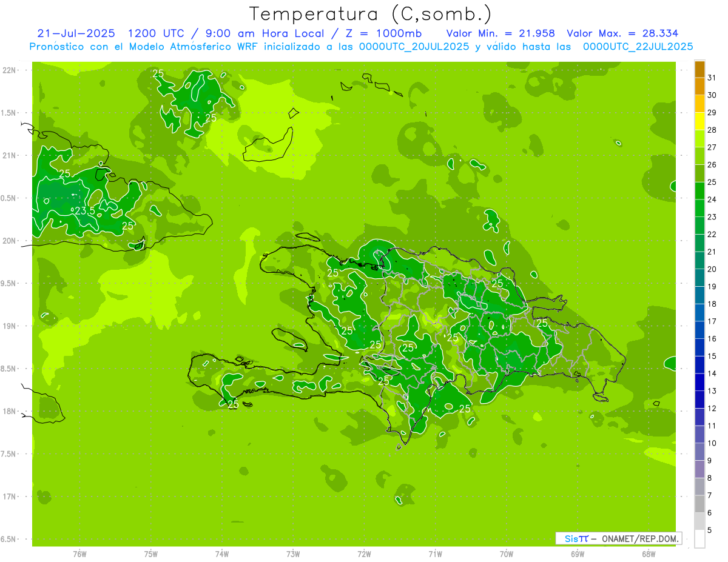Click the "Valor Max. = 28.334" text
This screenshot has height=562, width=728.
click(x=622, y=33)
